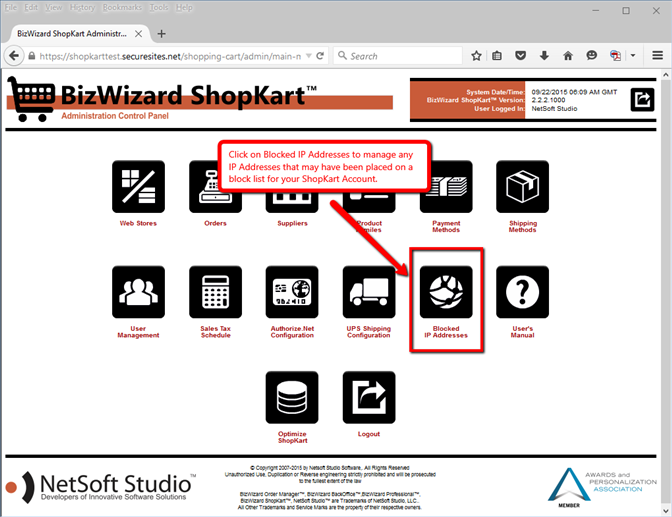Click the Orders text link

coord(215,223)
